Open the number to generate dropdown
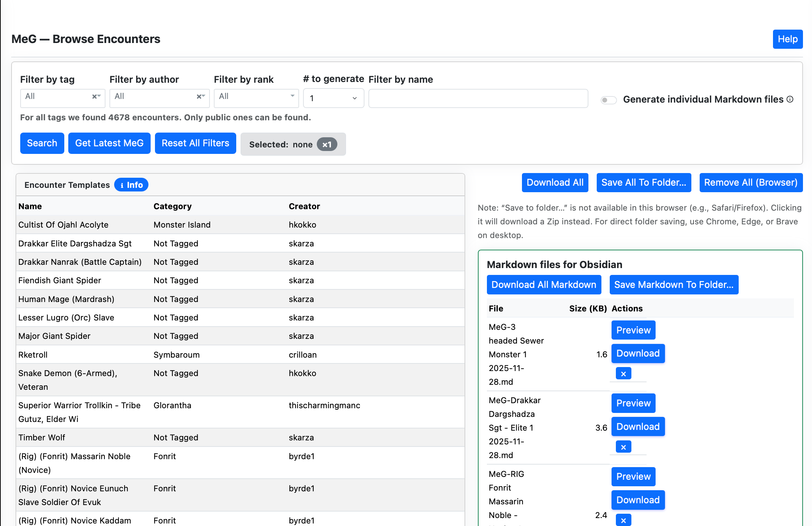Viewport: 812px width, 526px height. (x=333, y=98)
